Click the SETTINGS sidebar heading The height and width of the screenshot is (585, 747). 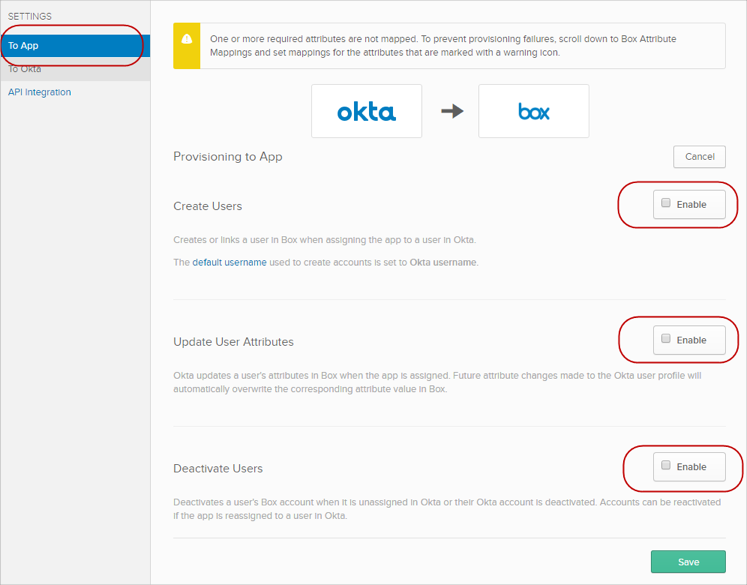[x=30, y=17]
